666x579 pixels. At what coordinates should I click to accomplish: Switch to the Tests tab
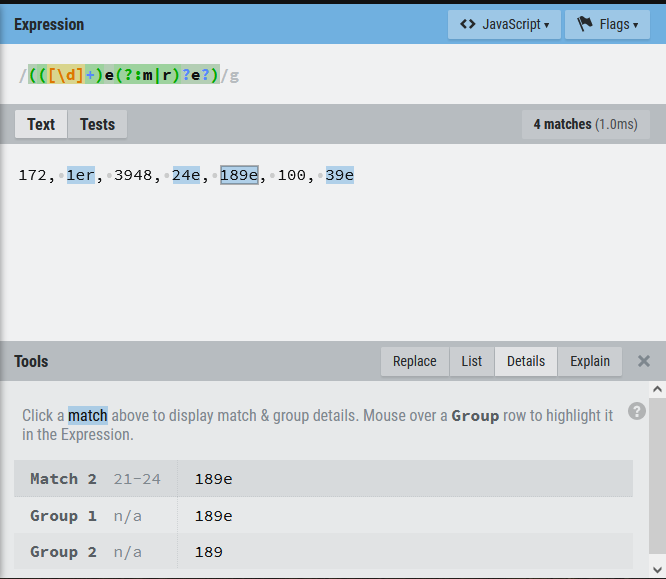97,124
